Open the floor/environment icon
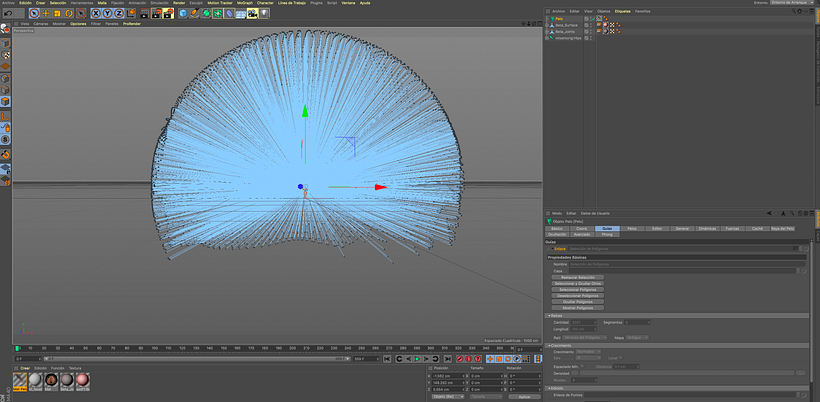The height and width of the screenshot is (402, 820). pyautogui.click(x=241, y=13)
